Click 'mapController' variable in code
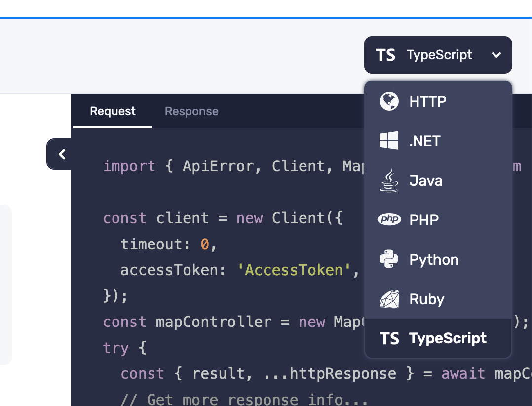This screenshot has height=406, width=532. [x=214, y=322]
